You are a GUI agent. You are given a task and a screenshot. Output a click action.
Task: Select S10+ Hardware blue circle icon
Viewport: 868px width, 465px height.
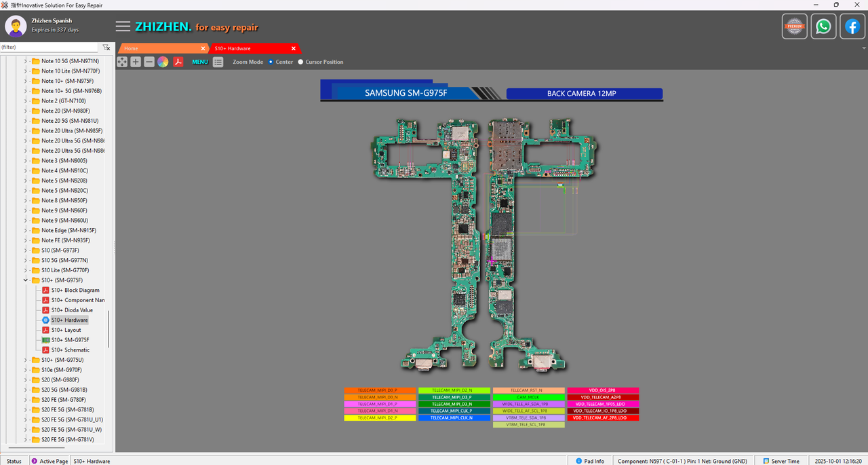tap(45, 320)
